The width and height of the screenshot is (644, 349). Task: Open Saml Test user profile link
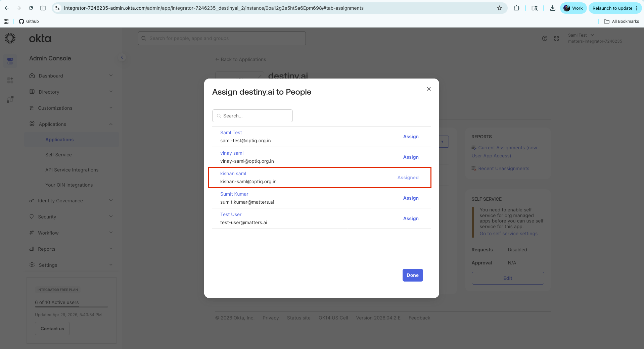pyautogui.click(x=231, y=133)
